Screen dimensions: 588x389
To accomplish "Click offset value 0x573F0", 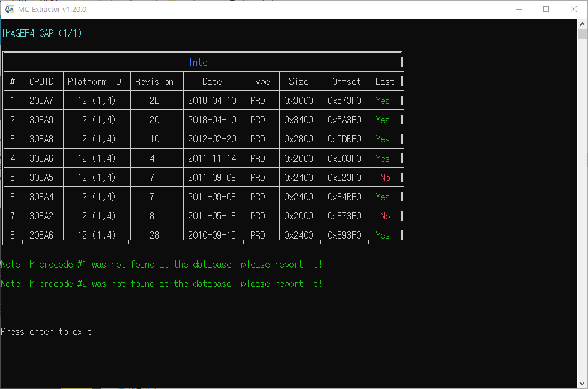I will point(344,100).
